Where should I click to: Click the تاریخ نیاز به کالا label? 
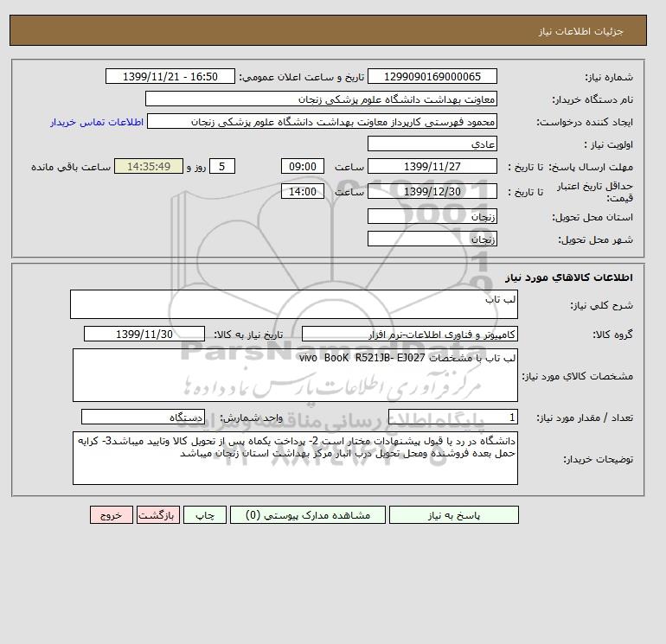248,335
